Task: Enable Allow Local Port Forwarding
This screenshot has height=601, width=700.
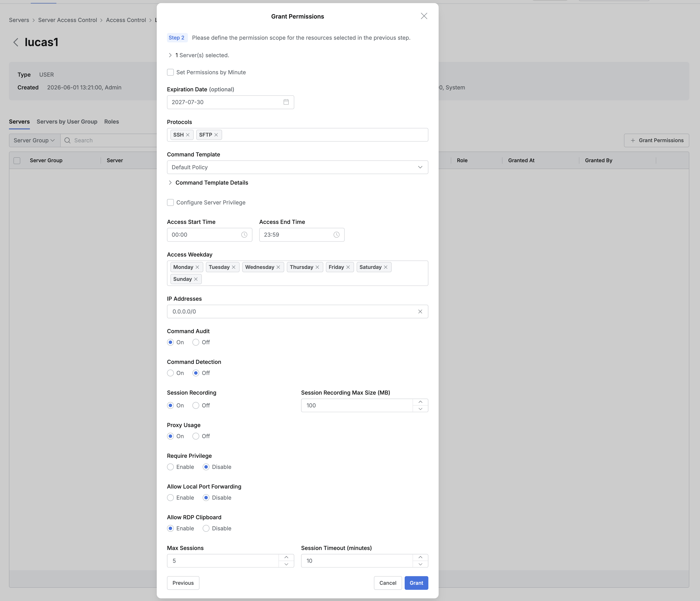Action: 171,498
